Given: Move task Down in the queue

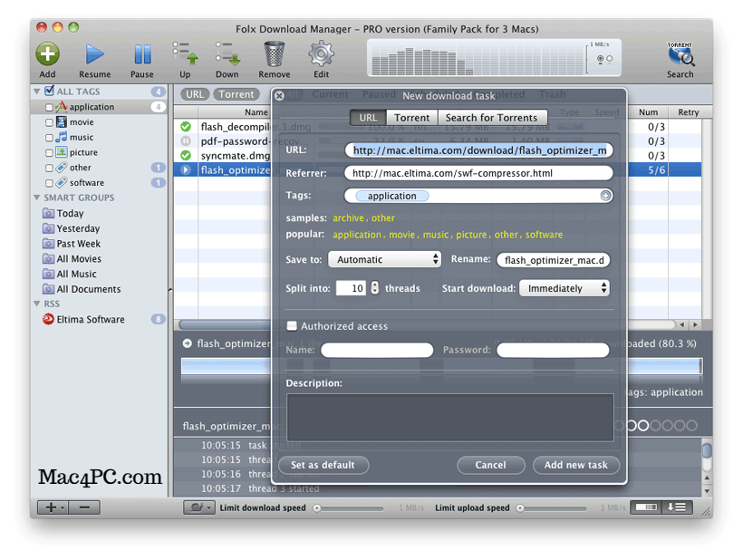Looking at the screenshot, I should click(x=227, y=53).
